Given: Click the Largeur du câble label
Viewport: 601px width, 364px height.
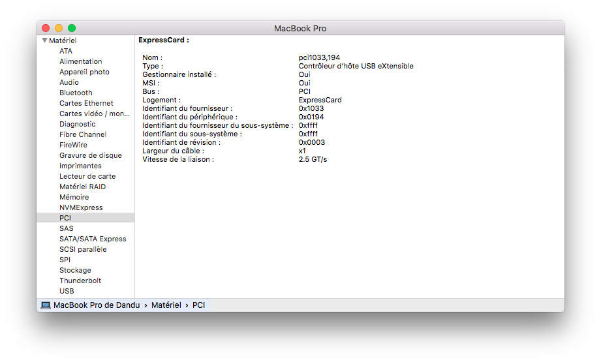Looking at the screenshot, I should pos(173,151).
